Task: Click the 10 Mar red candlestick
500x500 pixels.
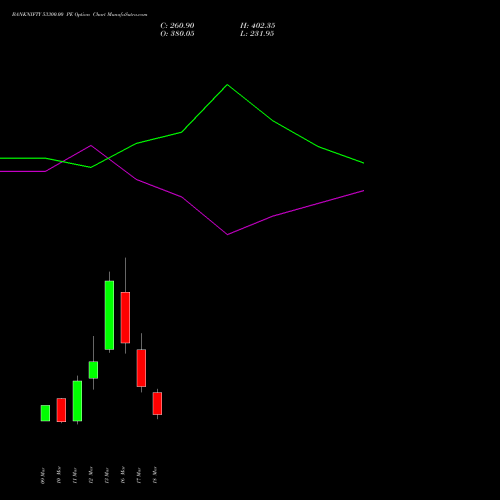Action: [61, 410]
